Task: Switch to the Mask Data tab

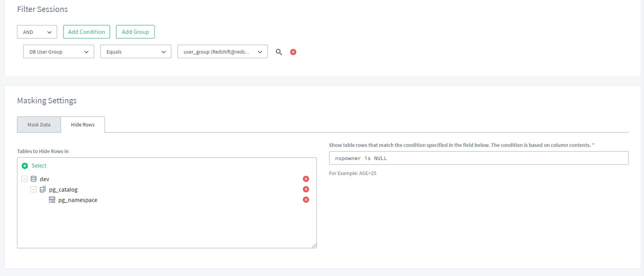Action: (39, 125)
